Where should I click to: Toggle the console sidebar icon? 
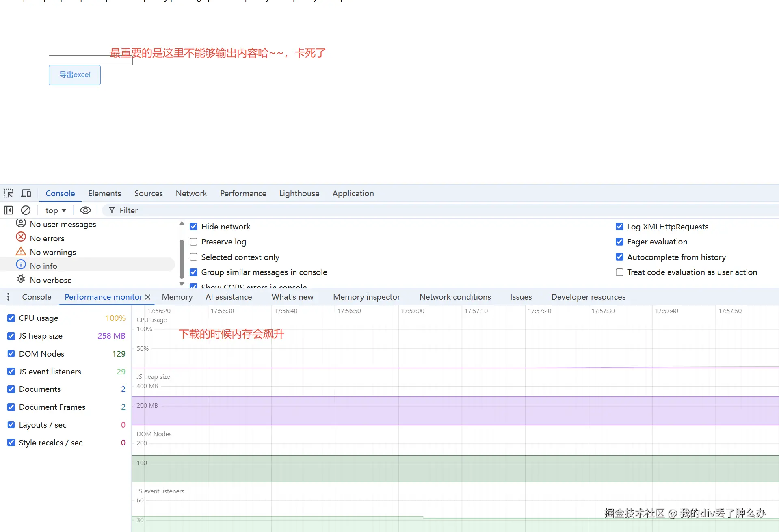tap(9, 210)
